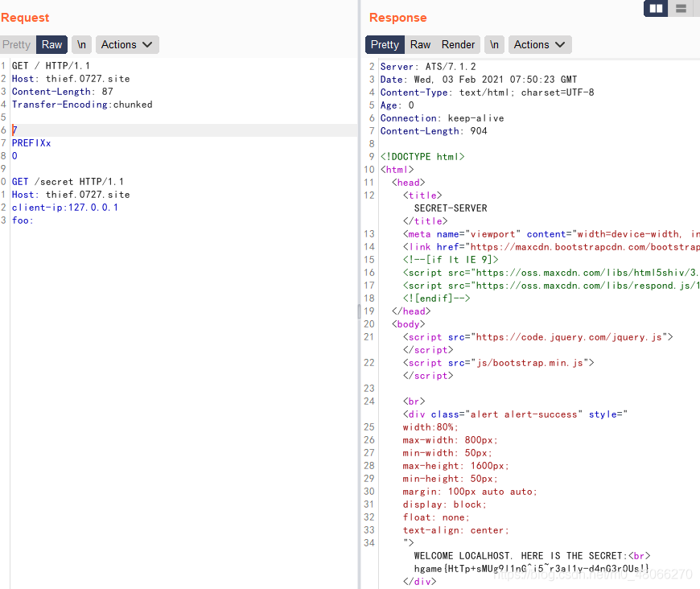The image size is (700, 589).
Task: Click the '<!DOCTYPE html>' line
Action: 422,157
